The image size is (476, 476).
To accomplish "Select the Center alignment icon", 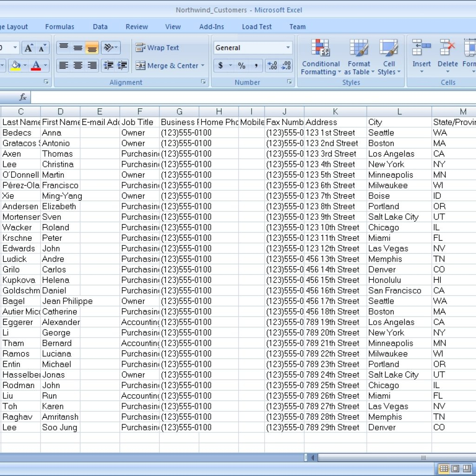I will point(77,66).
